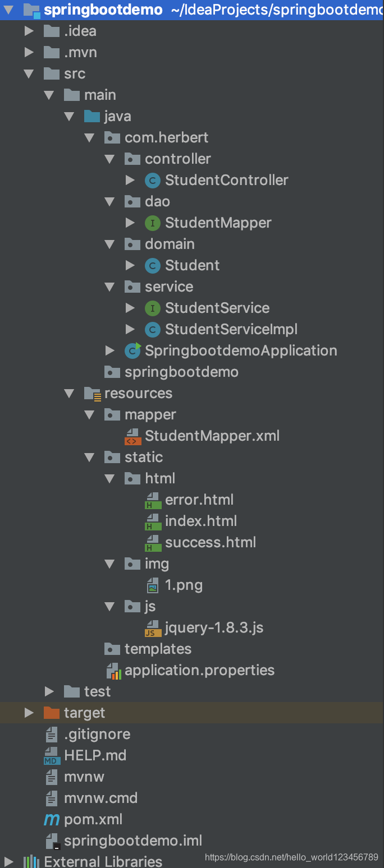Screen dimensions: 384x868
Task: Expand StudentServiceImpl class members
Action: (x=130, y=329)
